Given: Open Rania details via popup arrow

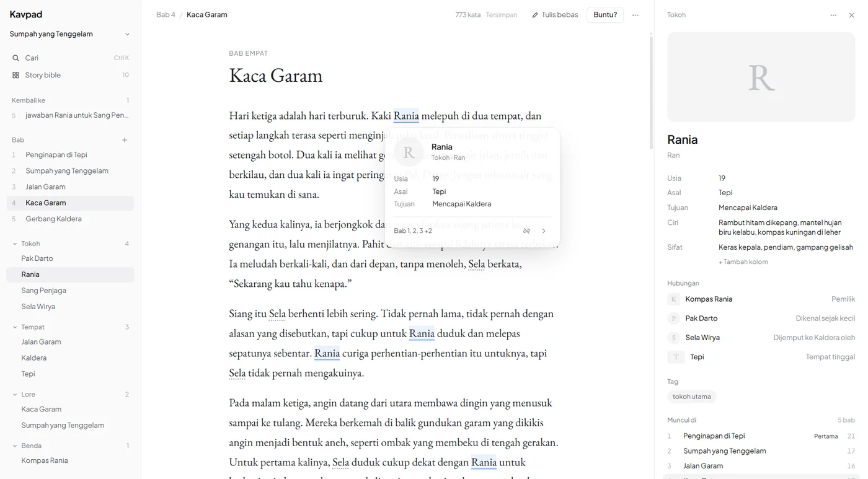Looking at the screenshot, I should [x=544, y=231].
